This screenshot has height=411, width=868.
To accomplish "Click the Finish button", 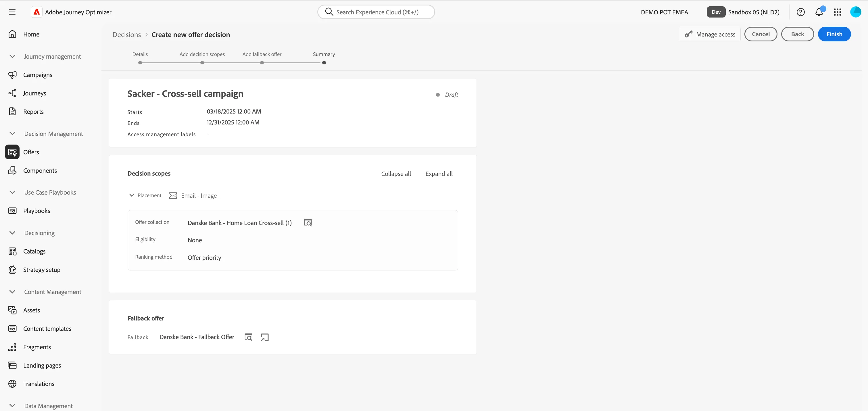I will [x=834, y=34].
